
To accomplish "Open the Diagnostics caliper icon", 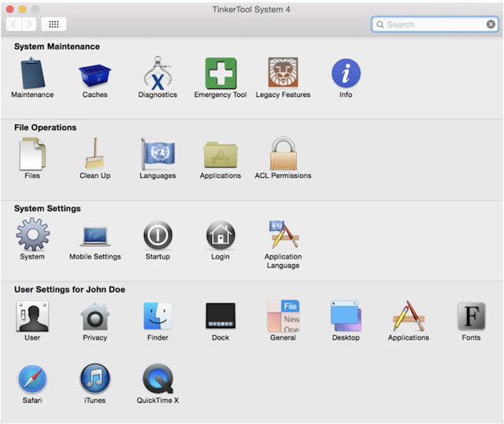I will (x=157, y=74).
